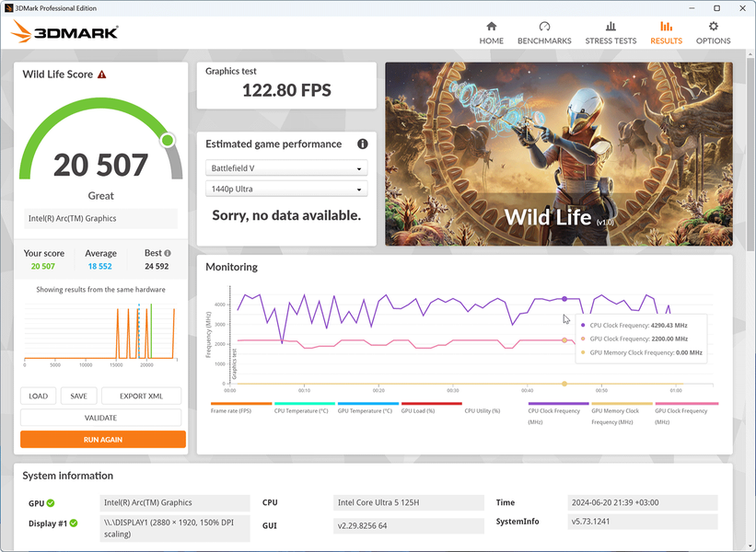Toggle GPU Temperature graph series

368,408
